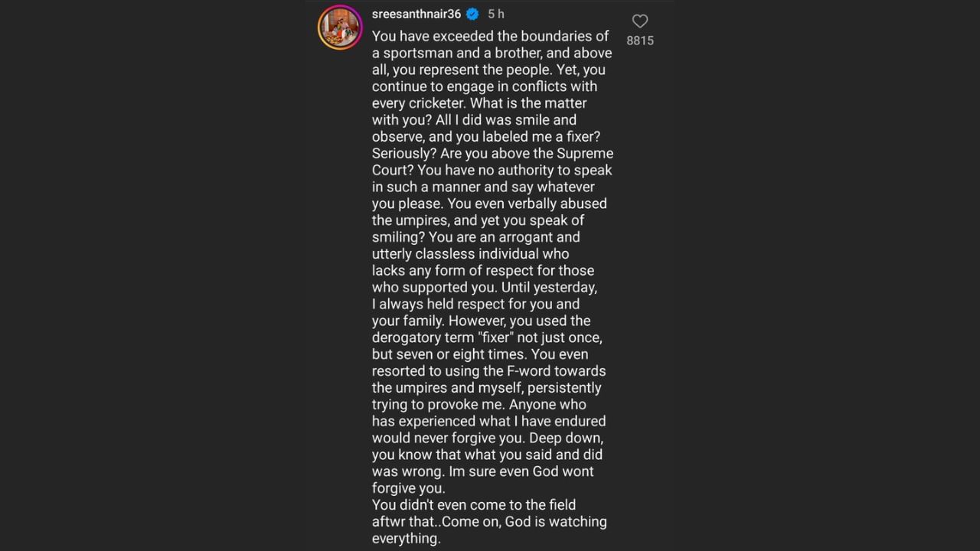Click the text "You didn't even come to the field"
The image size is (980, 551).
[x=473, y=505]
